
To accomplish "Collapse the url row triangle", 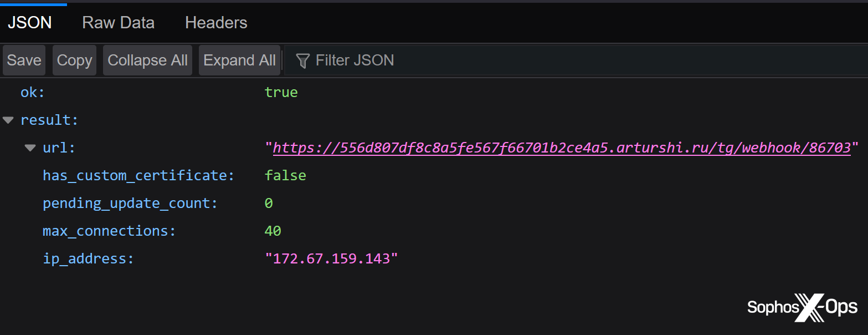I will pos(30,148).
